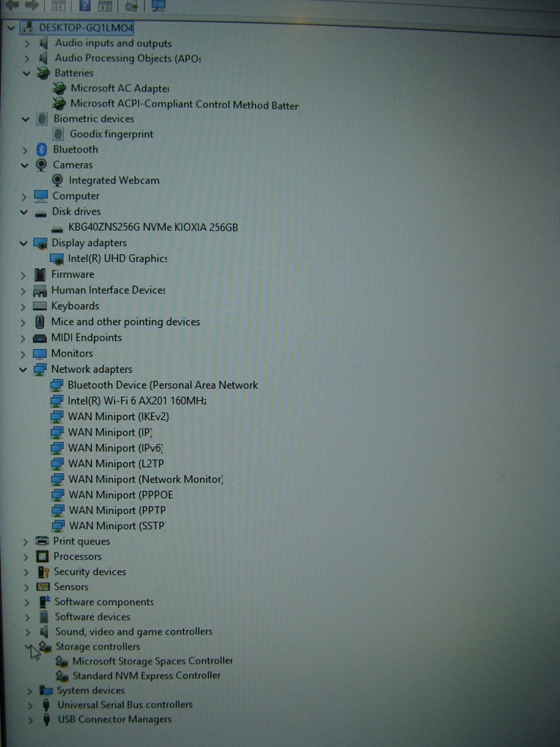This screenshot has height=747, width=560.
Task: Select WAN Miniport (PPTP)
Action: click(117, 510)
